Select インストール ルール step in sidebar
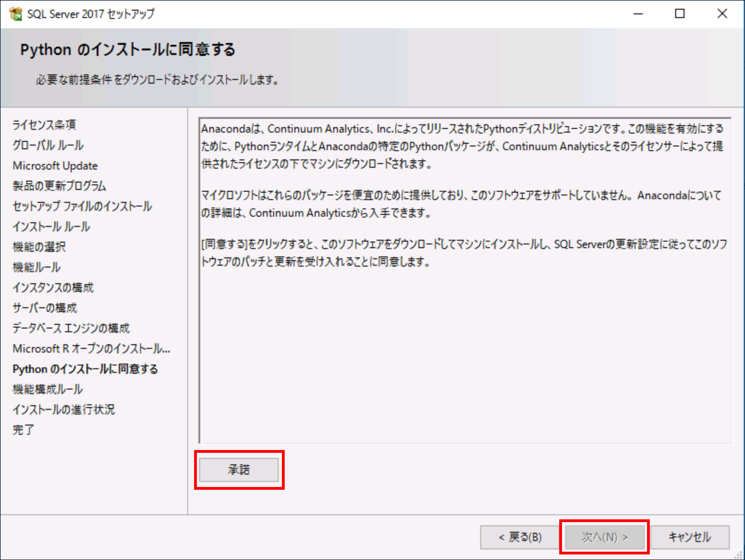 coord(51,226)
